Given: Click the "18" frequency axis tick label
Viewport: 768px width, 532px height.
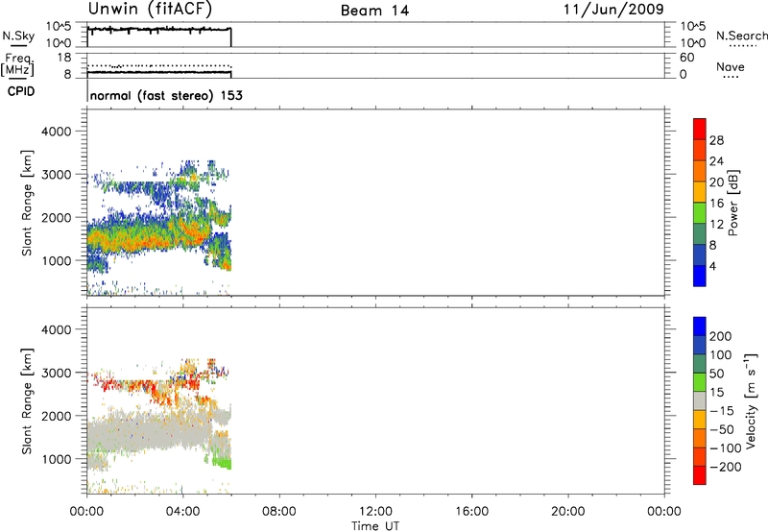Looking at the screenshot, I should point(64,58).
